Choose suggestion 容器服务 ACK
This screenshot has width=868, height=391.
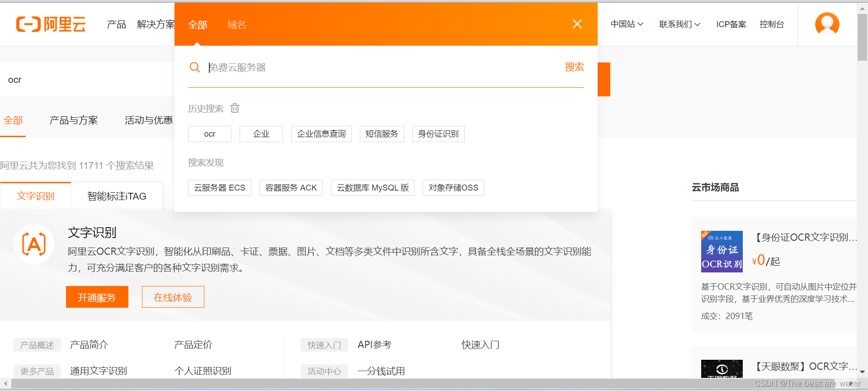coord(291,188)
